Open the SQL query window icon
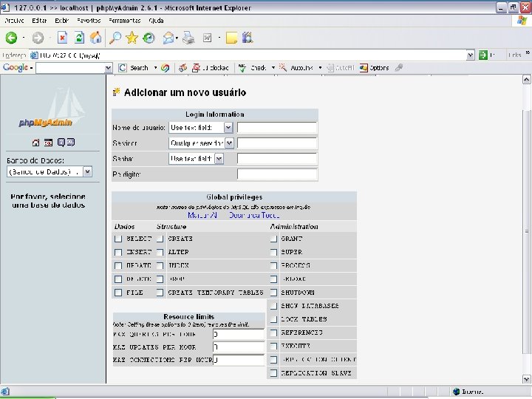 point(48,143)
